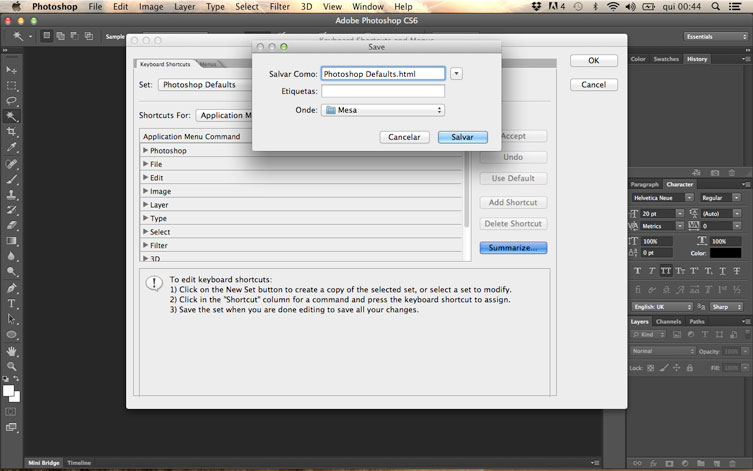Select the Lasso tool
753x471 pixels.
click(12, 101)
